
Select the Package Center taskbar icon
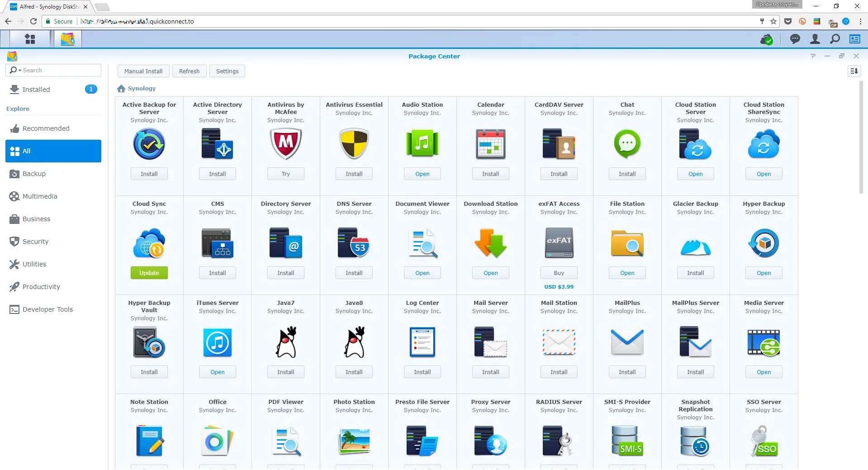click(x=68, y=39)
